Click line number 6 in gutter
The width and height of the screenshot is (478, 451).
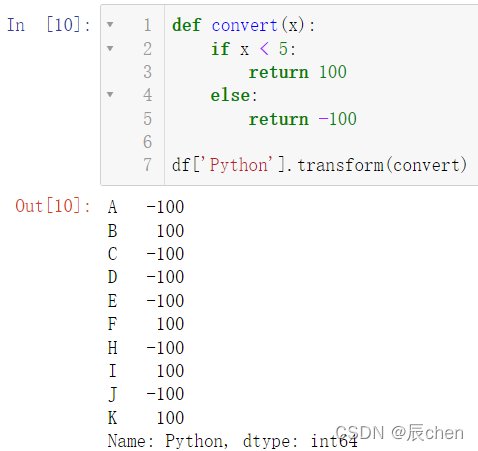147,142
